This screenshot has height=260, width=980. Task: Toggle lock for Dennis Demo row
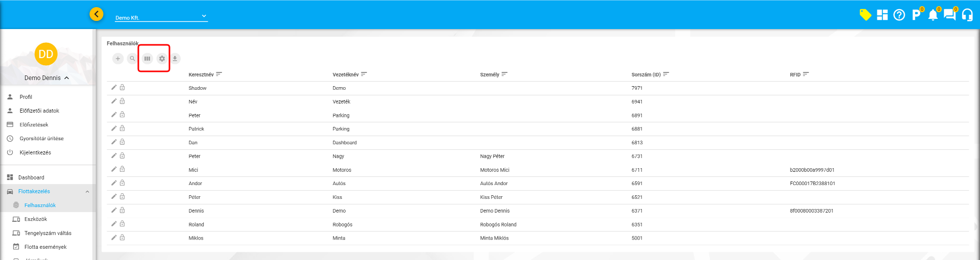tap(122, 210)
